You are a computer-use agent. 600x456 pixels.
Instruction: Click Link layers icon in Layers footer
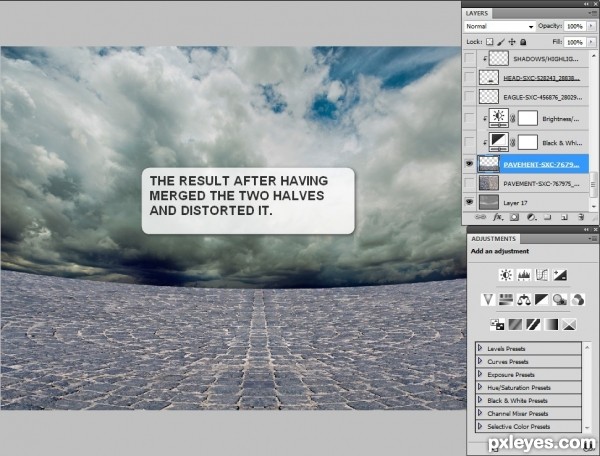[x=480, y=217]
